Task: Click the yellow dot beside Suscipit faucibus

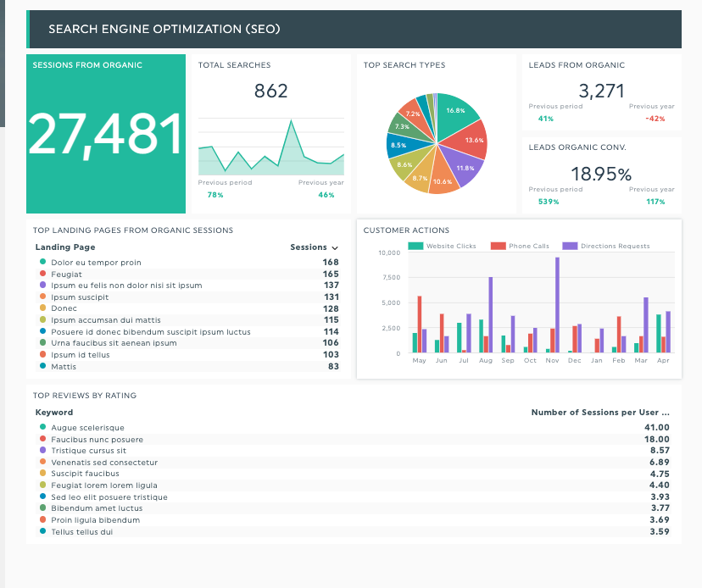Action: click(x=42, y=474)
